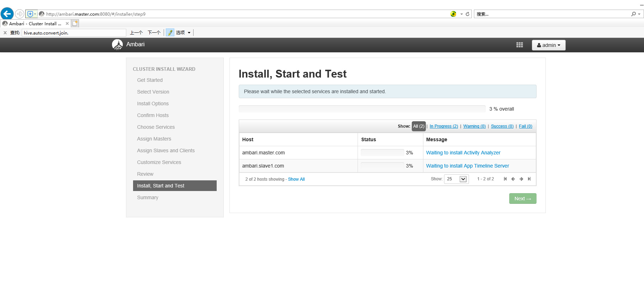Screen dimensions: 644x286
Task: Go to last page of hosts
Action: tap(529, 179)
